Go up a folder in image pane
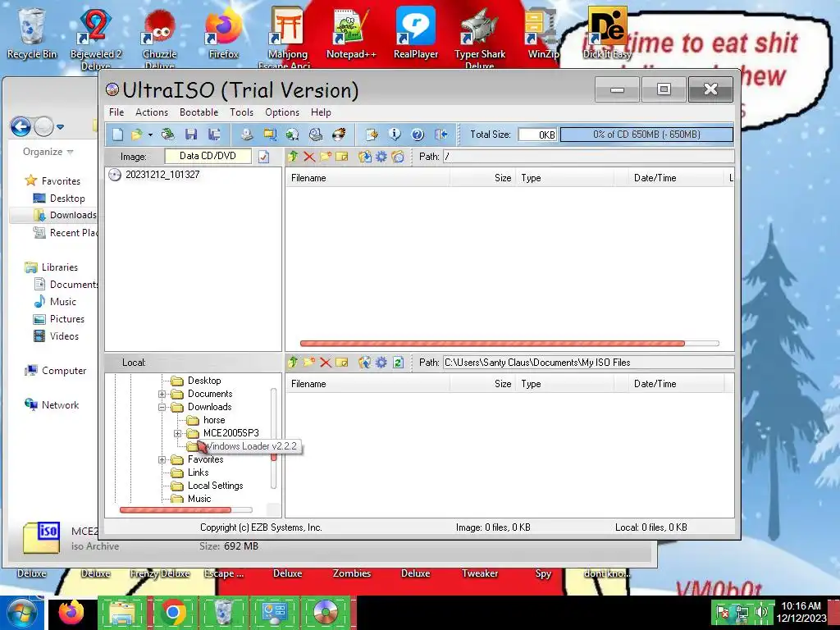 [293, 157]
